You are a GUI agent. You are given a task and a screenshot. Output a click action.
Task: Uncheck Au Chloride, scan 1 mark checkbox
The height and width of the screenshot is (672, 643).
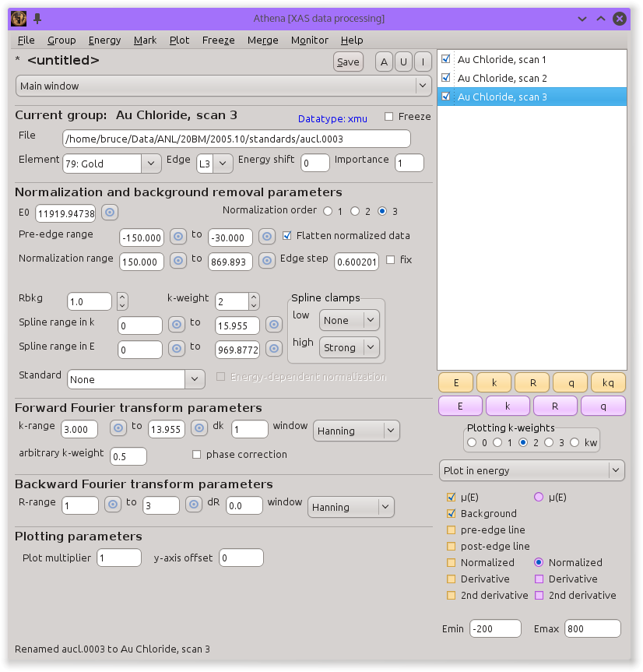(446, 58)
